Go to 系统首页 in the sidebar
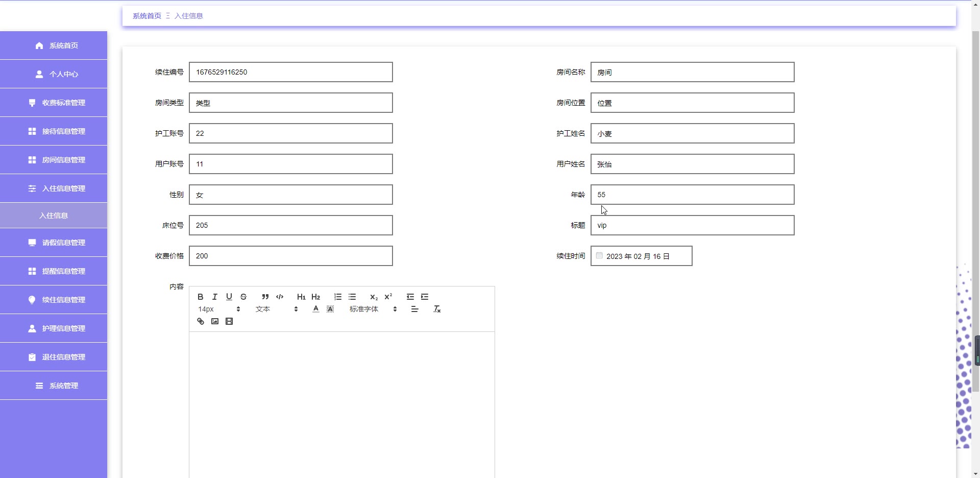Image resolution: width=980 pixels, height=478 pixels. click(x=54, y=45)
